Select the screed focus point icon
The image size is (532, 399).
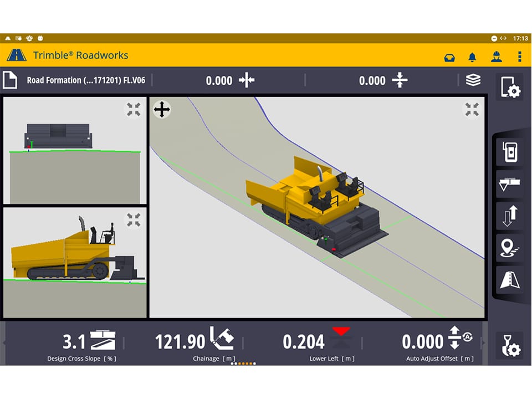(510, 183)
